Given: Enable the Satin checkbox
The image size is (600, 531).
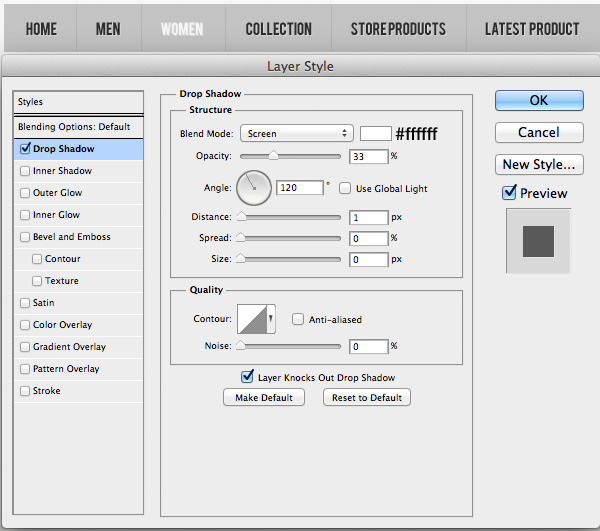Looking at the screenshot, I should (25, 303).
